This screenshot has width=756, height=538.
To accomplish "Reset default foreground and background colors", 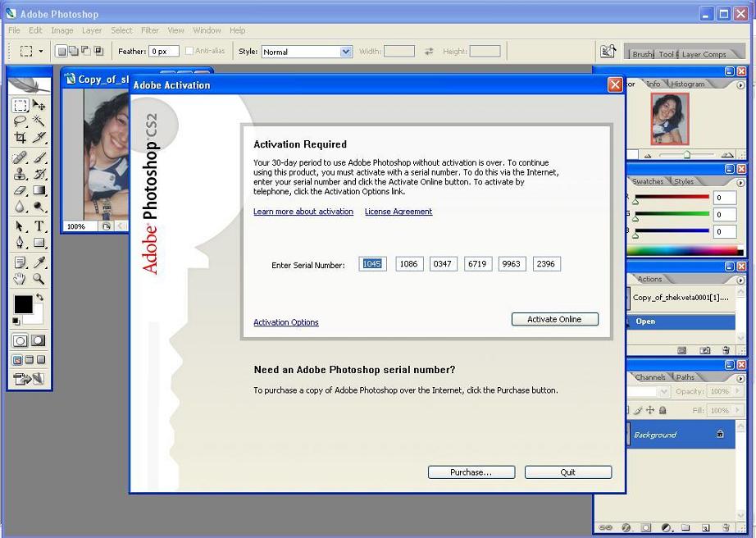I will 16,321.
